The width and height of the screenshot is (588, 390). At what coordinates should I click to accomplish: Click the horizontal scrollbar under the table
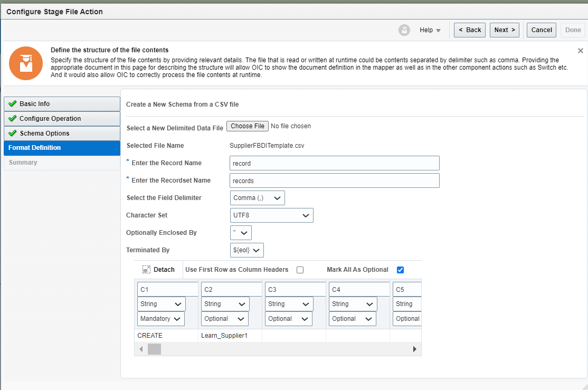point(154,349)
